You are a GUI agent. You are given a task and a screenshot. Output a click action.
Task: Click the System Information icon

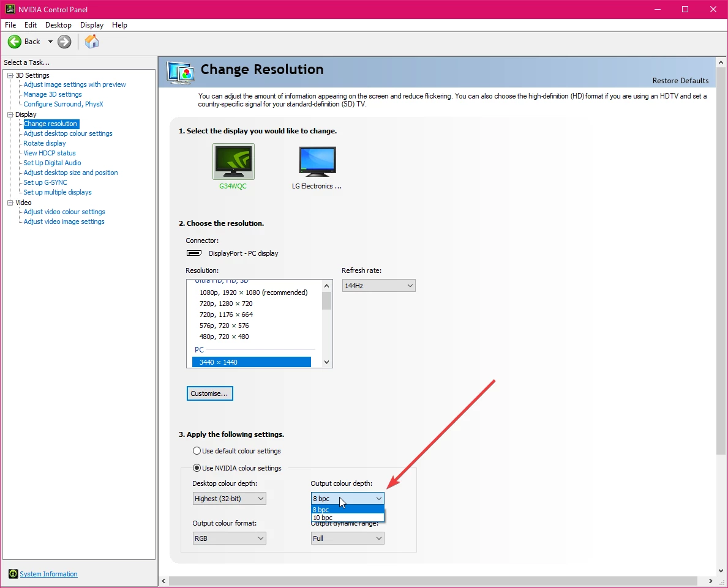pos(13,574)
